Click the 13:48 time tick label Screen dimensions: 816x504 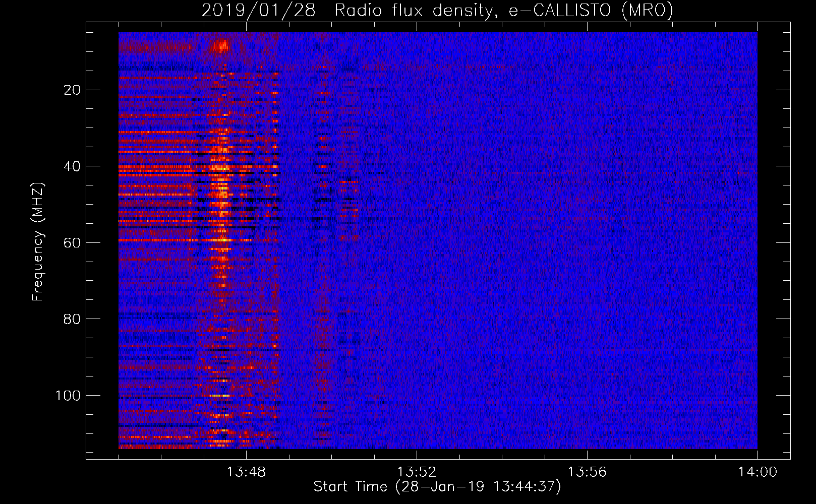tap(247, 472)
